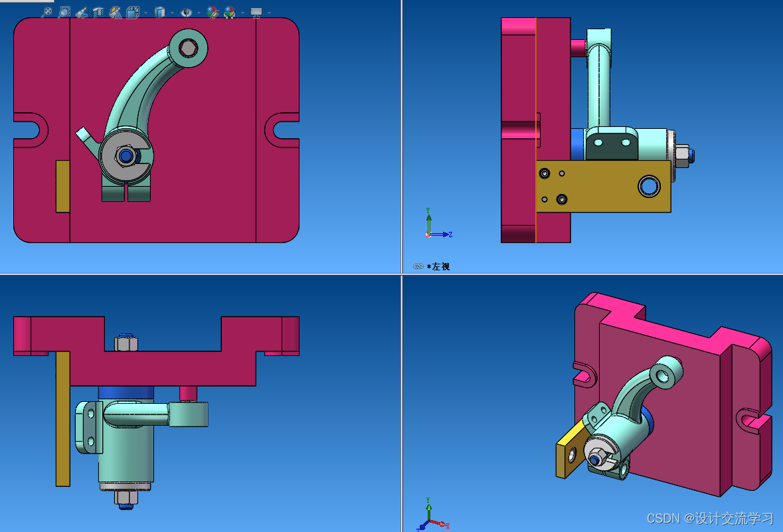
Task: Click the Apply Scene icon
Action: [x=230, y=13]
